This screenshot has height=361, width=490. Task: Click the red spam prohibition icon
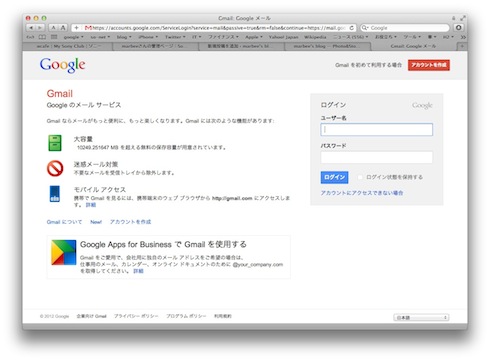tap(55, 168)
